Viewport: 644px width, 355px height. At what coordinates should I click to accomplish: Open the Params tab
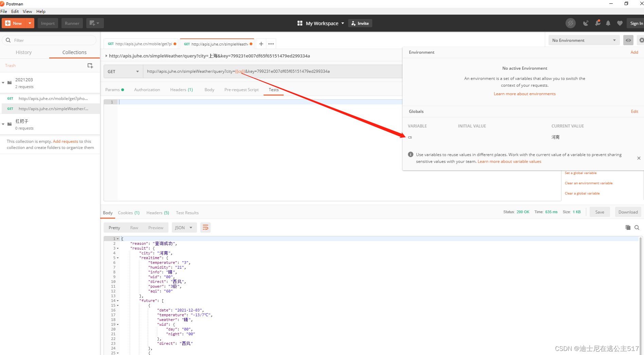[x=114, y=90]
